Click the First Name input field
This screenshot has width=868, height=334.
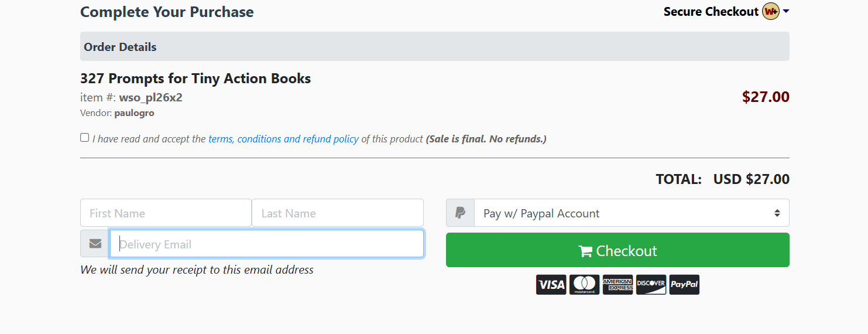point(166,213)
